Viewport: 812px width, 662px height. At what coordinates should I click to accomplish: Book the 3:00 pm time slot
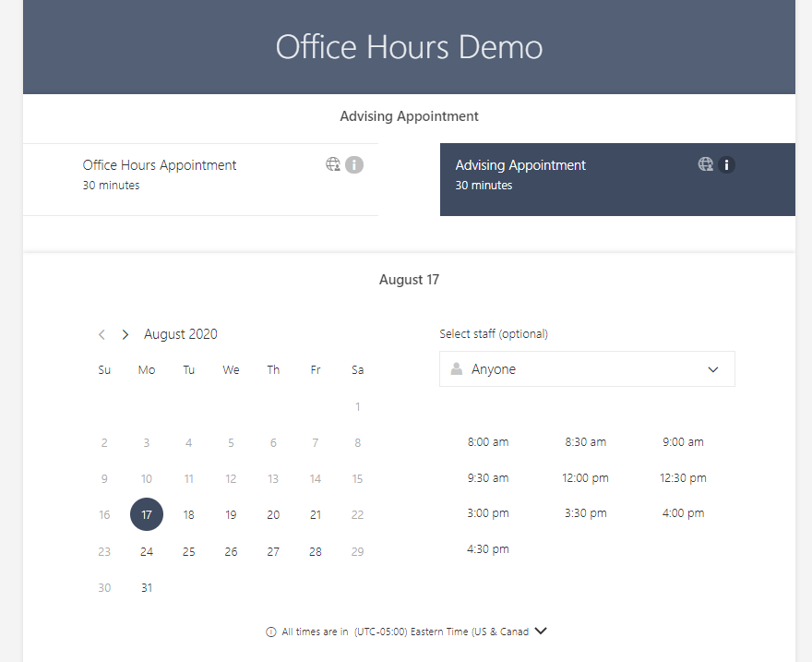(x=488, y=512)
